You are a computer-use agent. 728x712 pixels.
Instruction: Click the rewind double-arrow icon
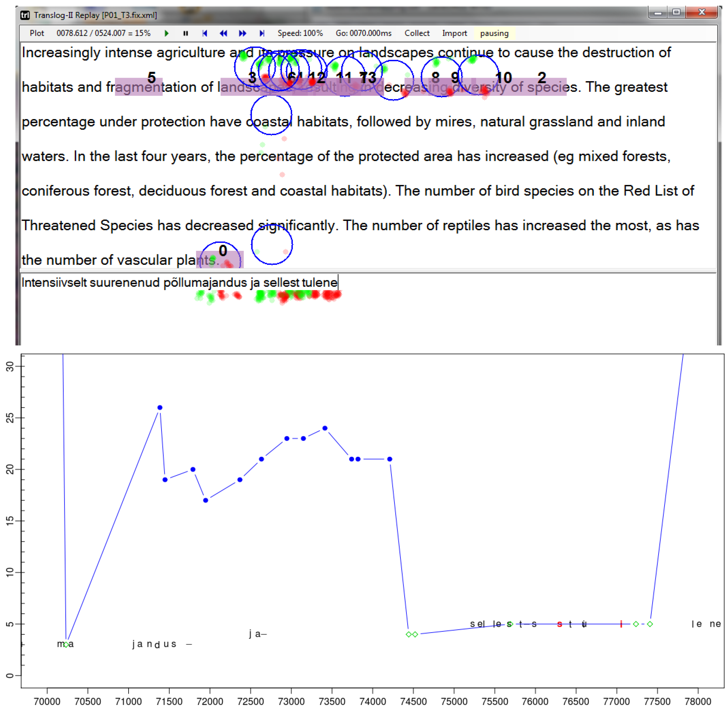coord(223,33)
